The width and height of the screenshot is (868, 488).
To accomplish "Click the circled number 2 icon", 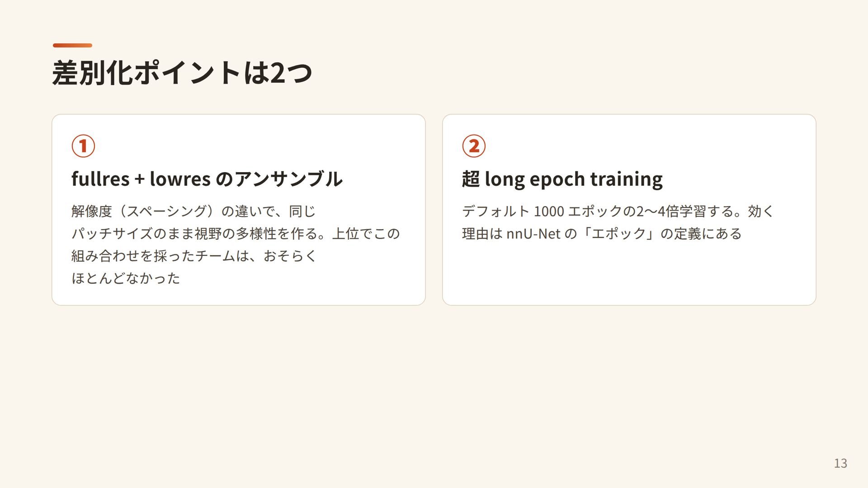I will [474, 146].
